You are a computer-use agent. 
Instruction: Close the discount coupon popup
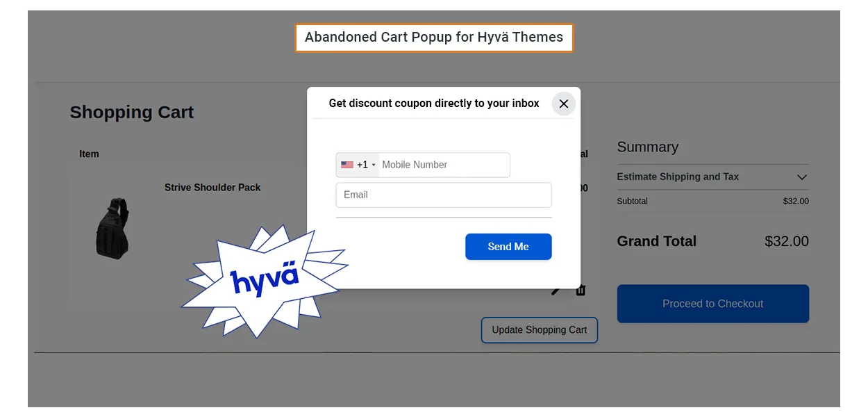pyautogui.click(x=563, y=104)
